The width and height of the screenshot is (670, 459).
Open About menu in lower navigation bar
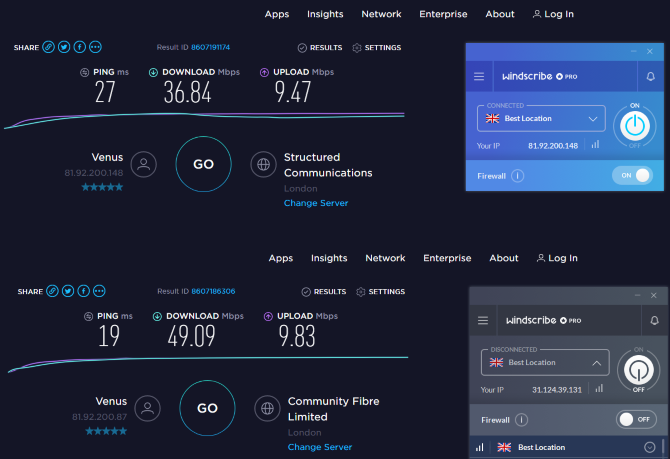(504, 258)
